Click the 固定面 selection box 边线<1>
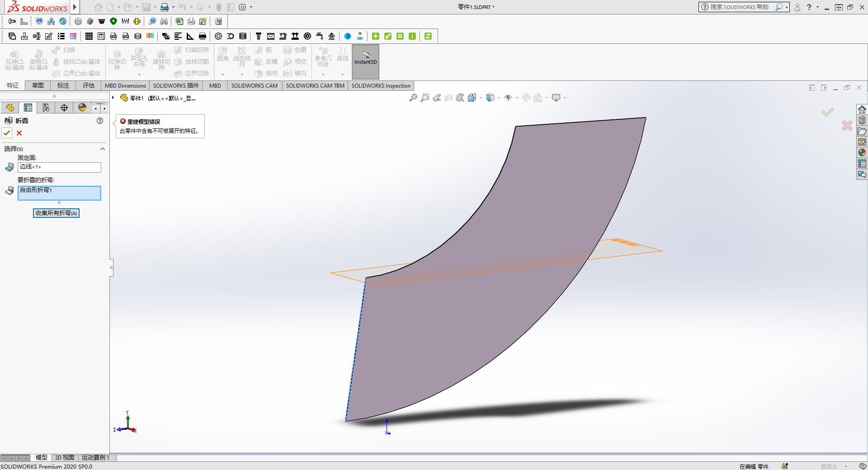 point(59,167)
